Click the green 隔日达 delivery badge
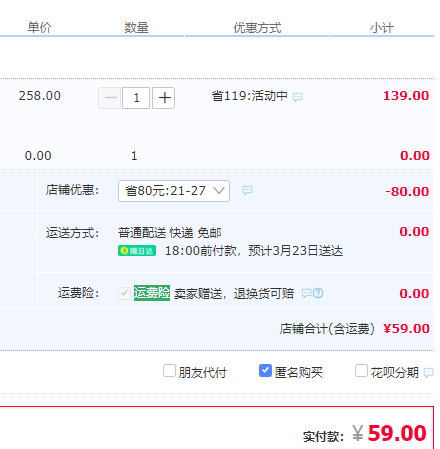The height and width of the screenshot is (449, 440). point(137,251)
